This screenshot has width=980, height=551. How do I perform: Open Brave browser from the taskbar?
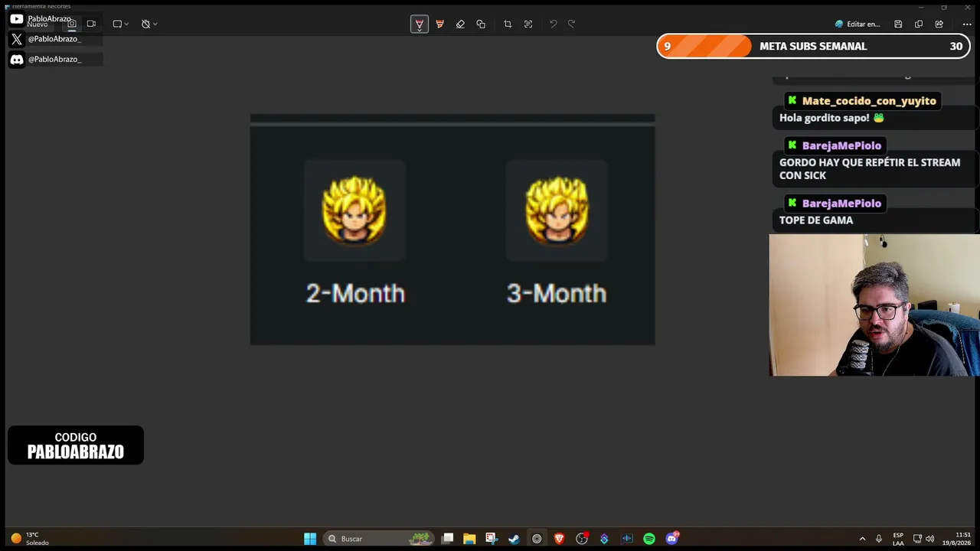(x=559, y=539)
